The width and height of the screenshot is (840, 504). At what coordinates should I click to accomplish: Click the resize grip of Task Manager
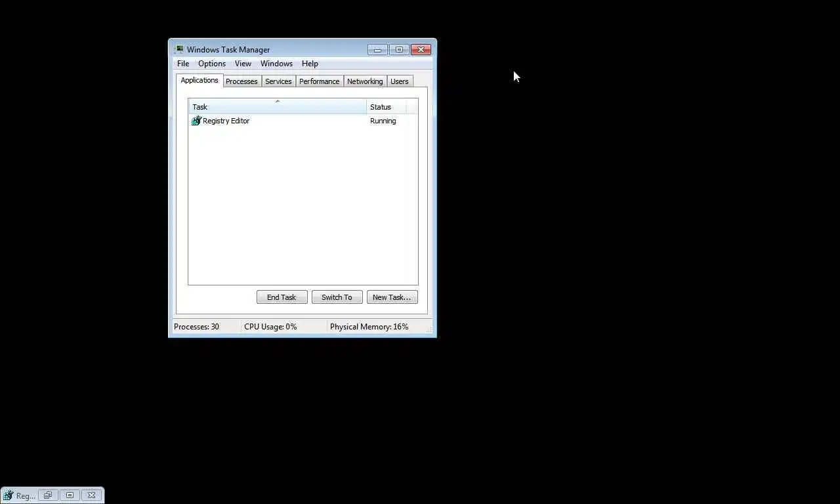(429, 329)
